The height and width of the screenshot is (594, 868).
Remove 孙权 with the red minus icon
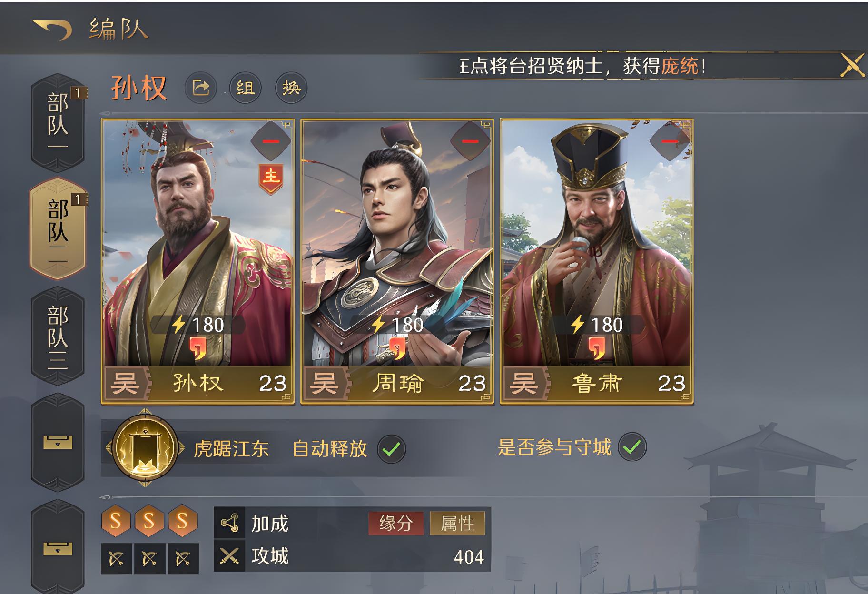point(271,141)
